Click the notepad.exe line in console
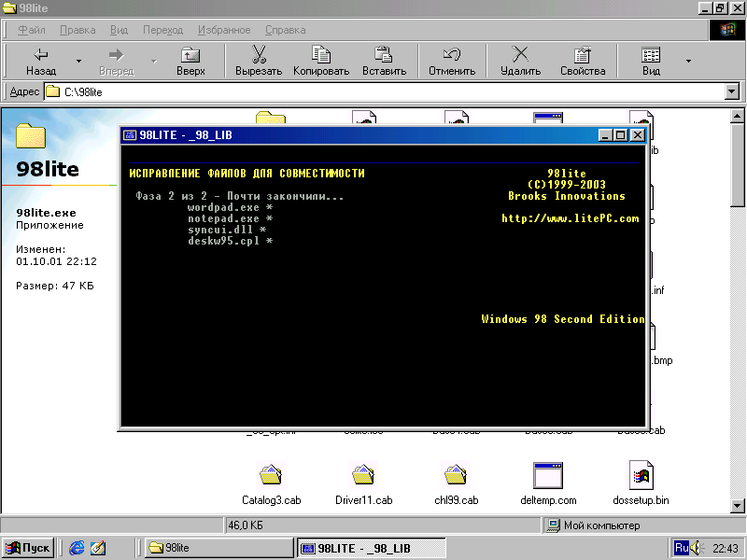 [230, 218]
